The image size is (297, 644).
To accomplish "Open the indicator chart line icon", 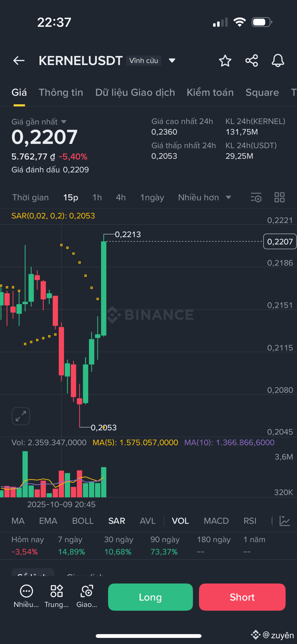I will 285,521.
